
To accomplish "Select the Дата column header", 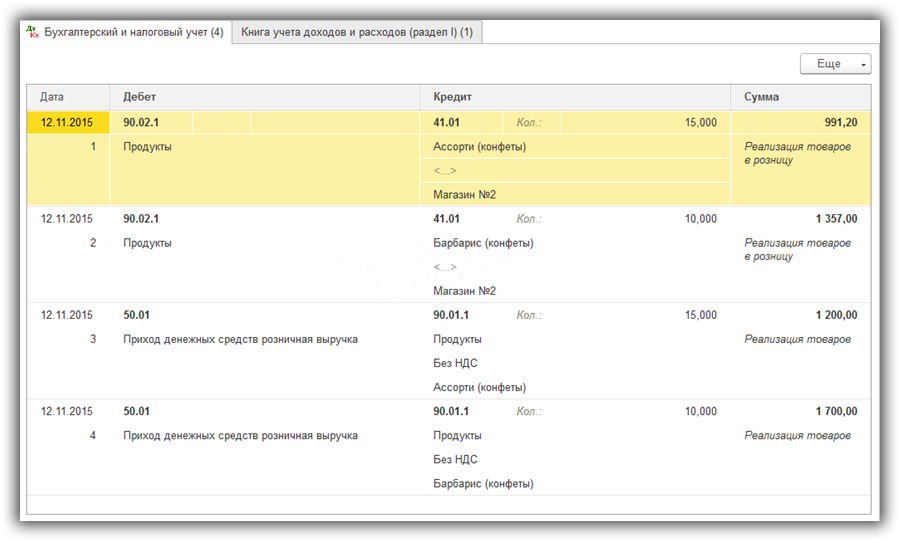I will (68, 97).
